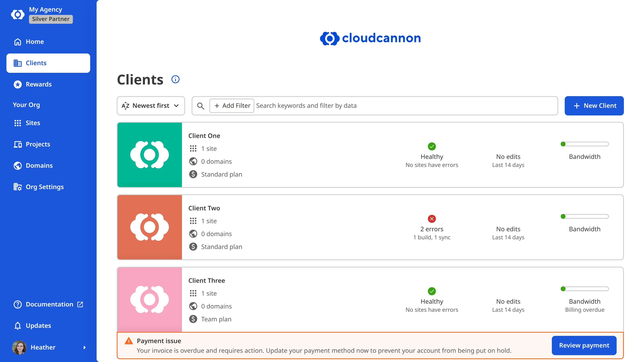This screenshot has width=644, height=362.
Task: Click the Documentation question mark icon
Action: [18, 304]
